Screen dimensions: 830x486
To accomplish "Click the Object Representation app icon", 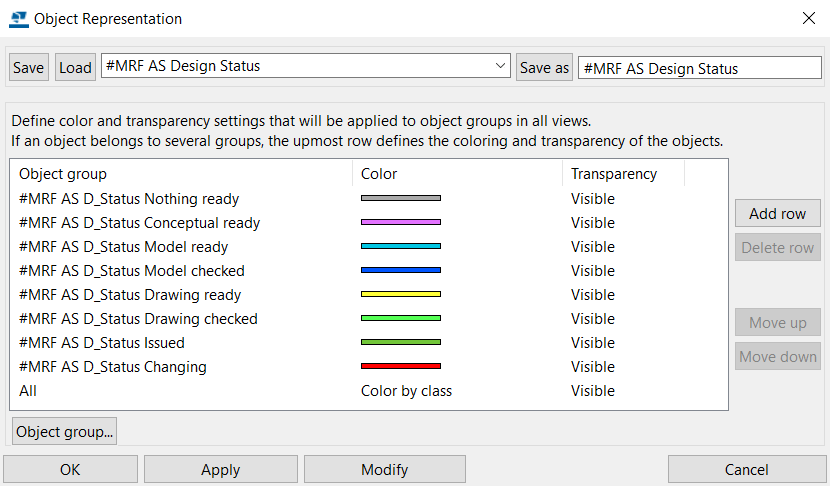I will 19,19.
